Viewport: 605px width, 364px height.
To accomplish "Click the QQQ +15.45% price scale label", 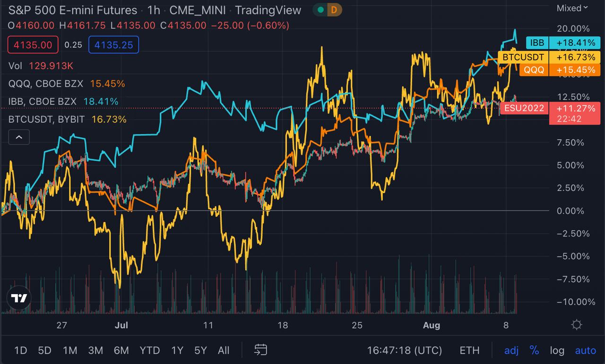I will 560,70.
